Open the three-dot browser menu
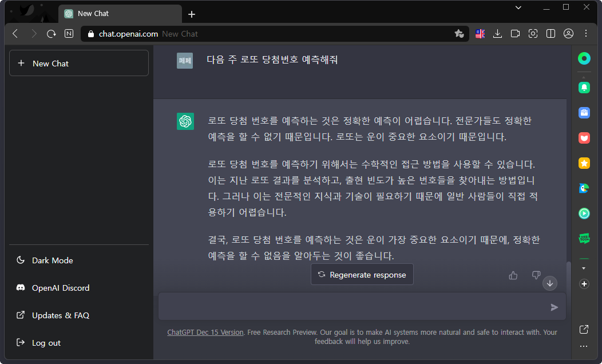 click(586, 34)
